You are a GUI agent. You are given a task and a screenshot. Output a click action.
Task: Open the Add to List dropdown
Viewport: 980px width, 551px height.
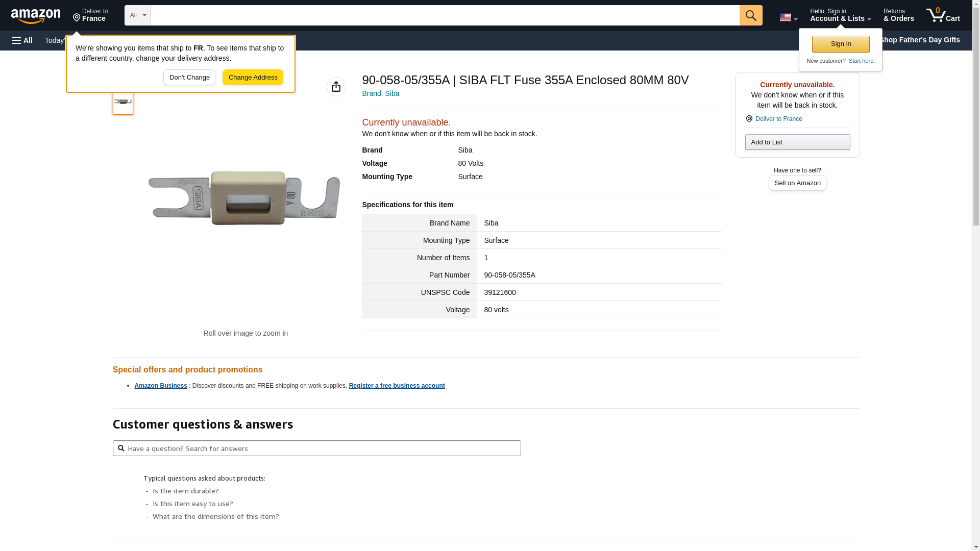click(797, 142)
